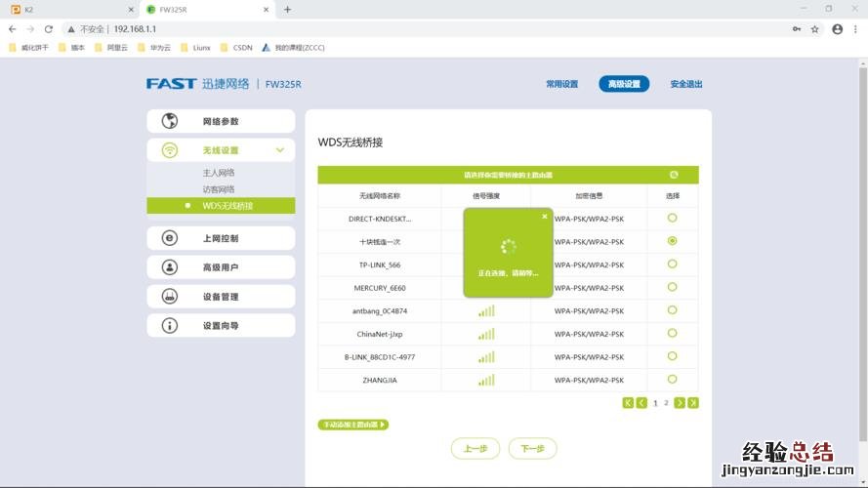Switch to the 常用设置 tab

tap(561, 84)
